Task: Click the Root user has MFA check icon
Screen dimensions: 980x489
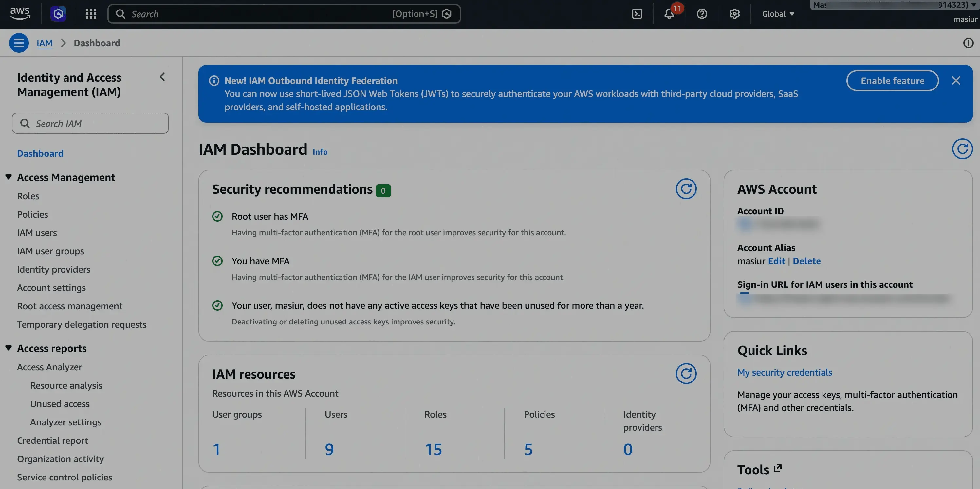Action: pos(217,216)
